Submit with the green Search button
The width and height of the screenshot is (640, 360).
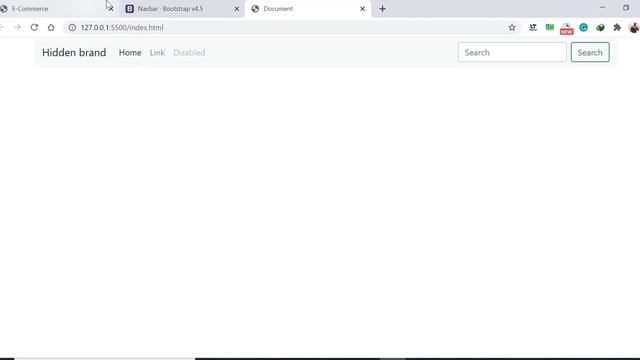pyautogui.click(x=590, y=52)
